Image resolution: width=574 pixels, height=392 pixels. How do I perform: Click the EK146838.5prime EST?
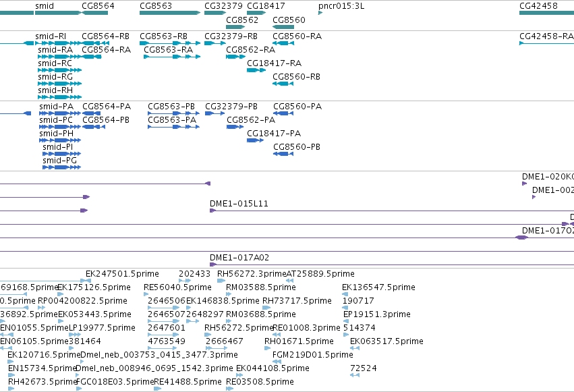pyautogui.click(x=223, y=301)
